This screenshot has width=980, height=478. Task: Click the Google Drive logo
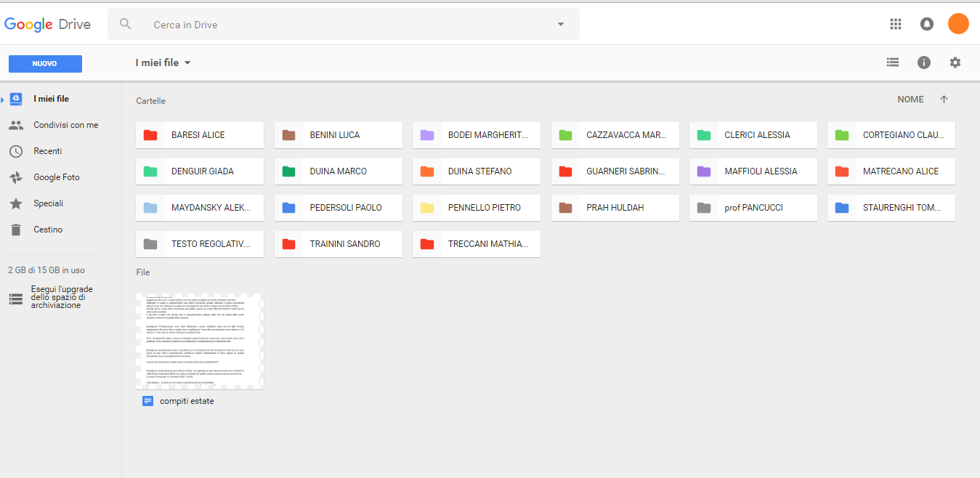[x=48, y=23]
